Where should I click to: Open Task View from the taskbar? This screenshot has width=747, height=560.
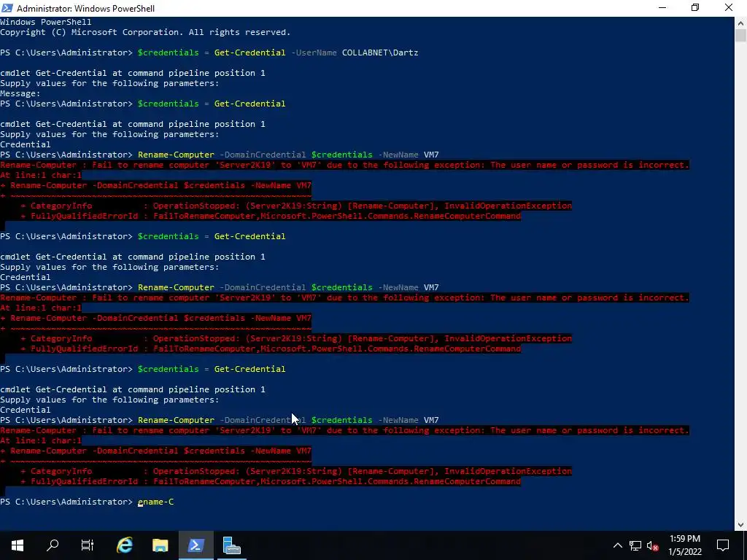point(88,545)
